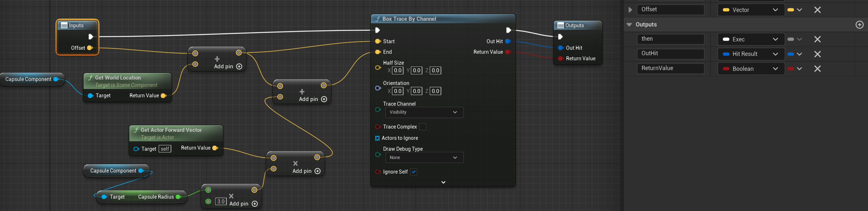Click the Box Trace Out Hit output pin
The image size is (868, 211).
pyautogui.click(x=508, y=41)
